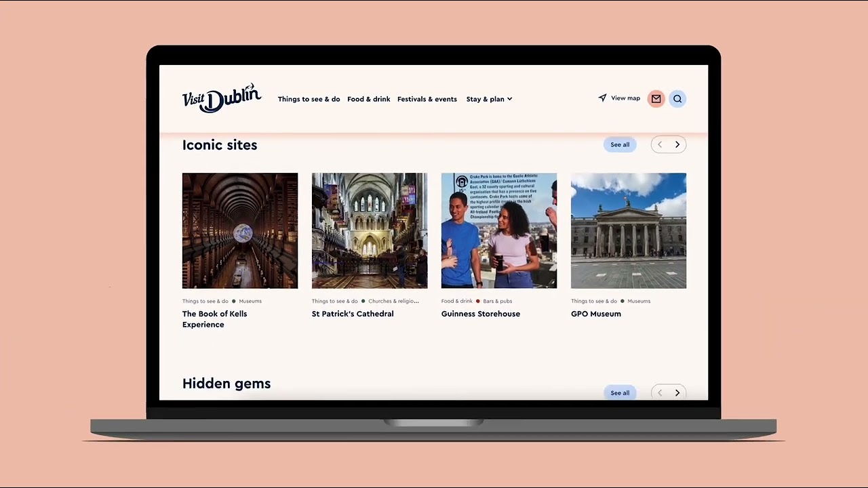
Task: Click Churches & religious tag under St Patrick's
Action: click(393, 301)
